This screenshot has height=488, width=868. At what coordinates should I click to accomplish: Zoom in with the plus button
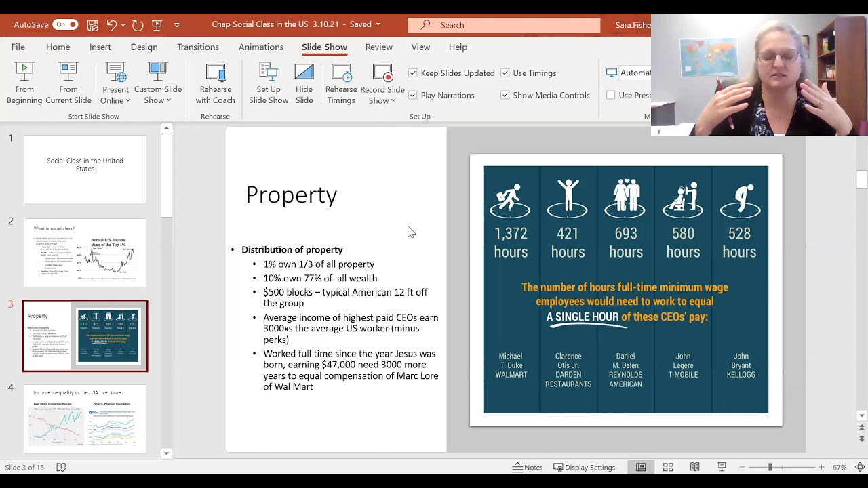tap(821, 467)
